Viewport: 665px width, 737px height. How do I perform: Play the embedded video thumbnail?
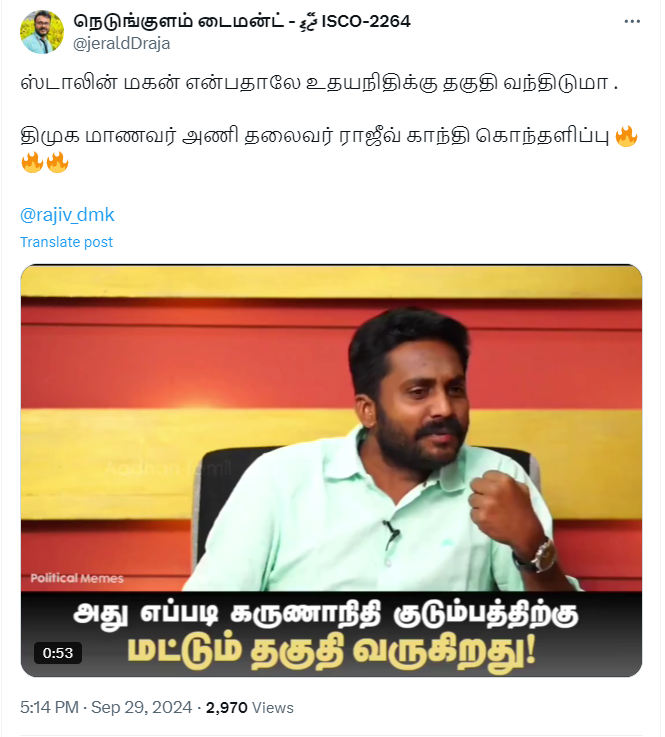331,470
